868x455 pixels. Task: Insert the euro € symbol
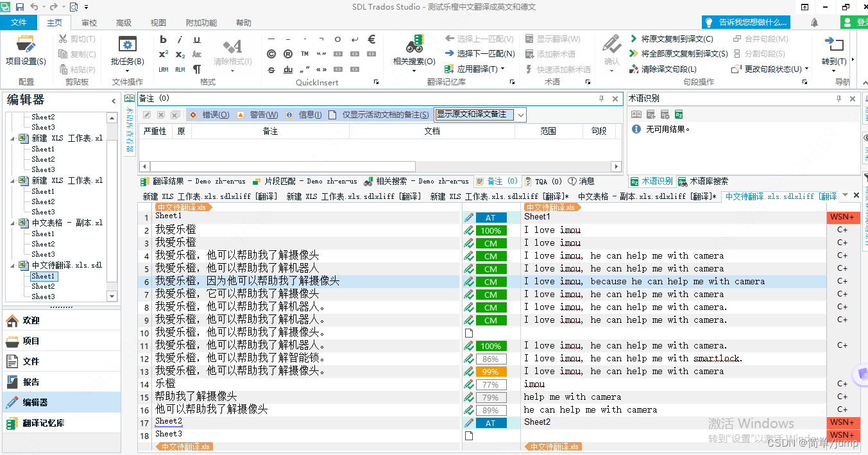coord(371,39)
